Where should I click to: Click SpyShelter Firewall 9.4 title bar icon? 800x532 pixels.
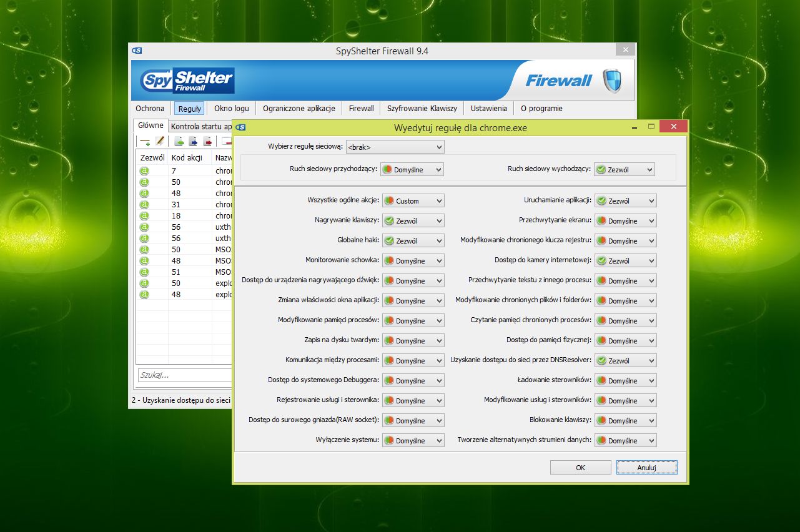[x=137, y=51]
